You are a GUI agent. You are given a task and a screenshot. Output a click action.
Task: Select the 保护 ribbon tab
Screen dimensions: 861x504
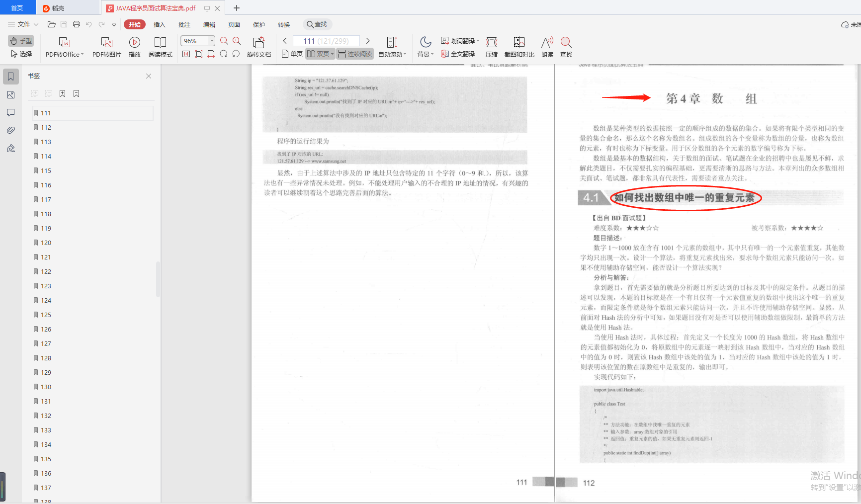pos(259,24)
